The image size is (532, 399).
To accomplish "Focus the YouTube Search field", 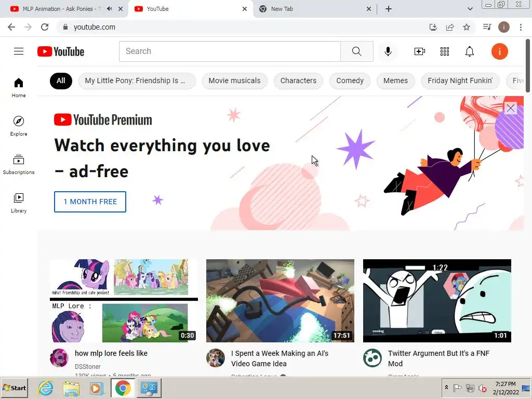I will coord(230,51).
